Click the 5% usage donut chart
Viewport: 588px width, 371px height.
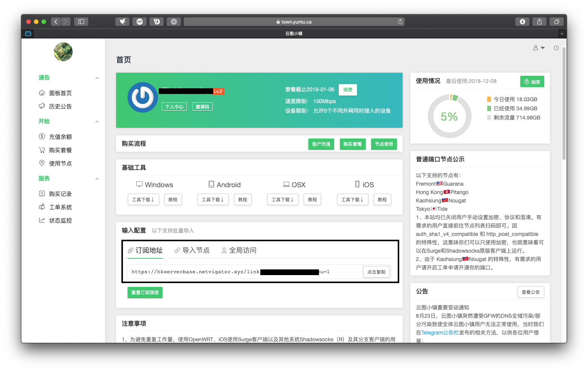coord(449,116)
